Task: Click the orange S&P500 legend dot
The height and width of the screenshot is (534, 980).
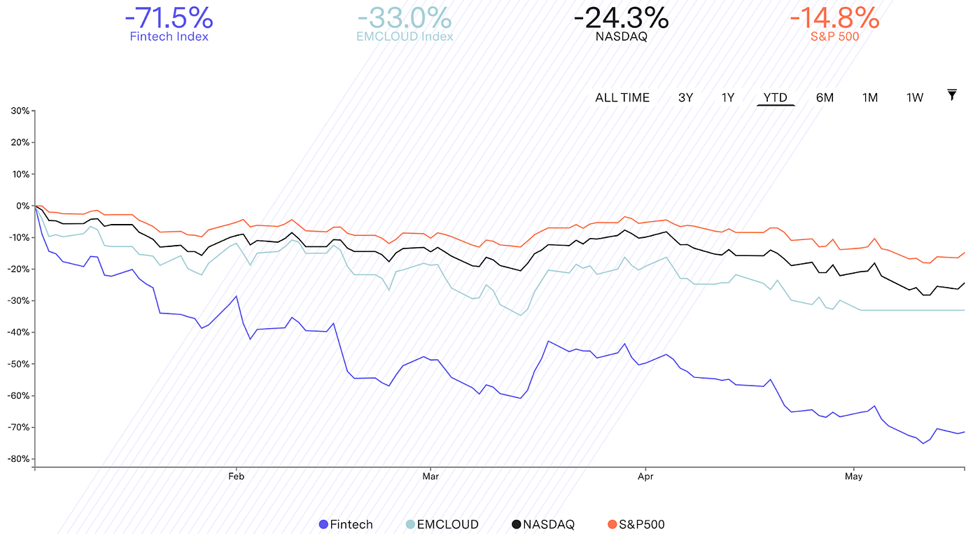Action: 612,524
